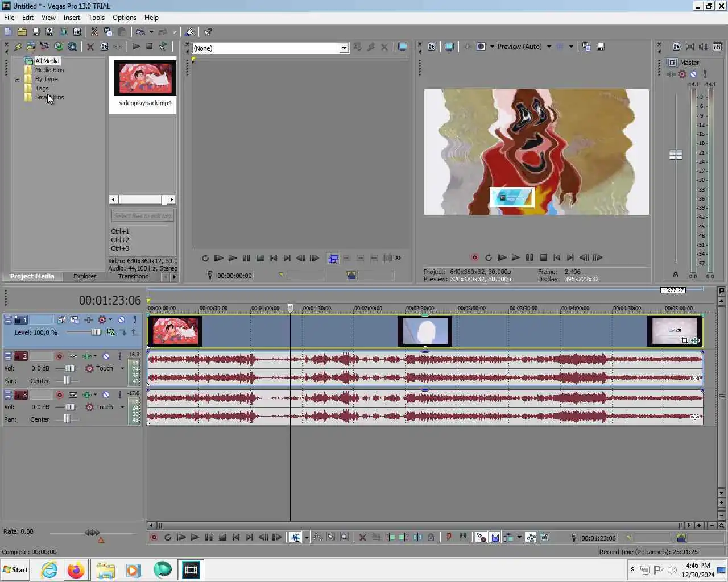Toggle Automatic Crossfades in timeline toolbar
728x582 pixels.
(x=495, y=537)
